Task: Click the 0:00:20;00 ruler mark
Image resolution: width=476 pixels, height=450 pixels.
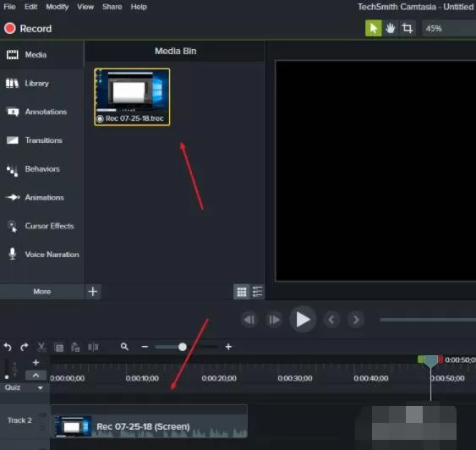Action: (x=219, y=378)
